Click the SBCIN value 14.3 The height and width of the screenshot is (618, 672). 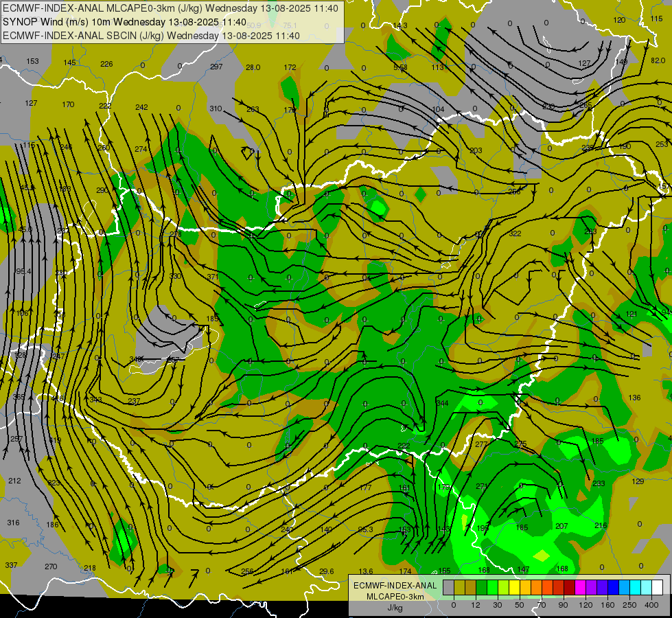click(x=400, y=25)
